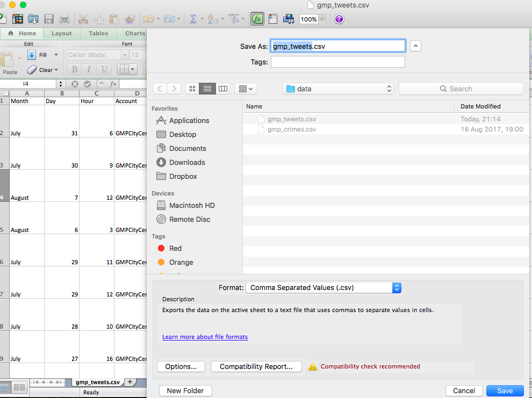Image resolution: width=532 pixels, height=398 pixels.
Task: Click the Print icon in toolbar
Action: pos(64,19)
